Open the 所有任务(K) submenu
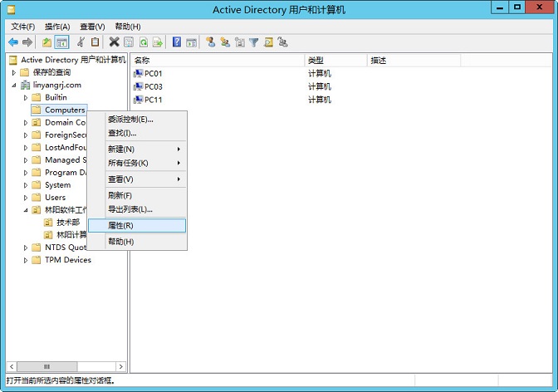This screenshot has height=392, width=558. tap(137, 163)
